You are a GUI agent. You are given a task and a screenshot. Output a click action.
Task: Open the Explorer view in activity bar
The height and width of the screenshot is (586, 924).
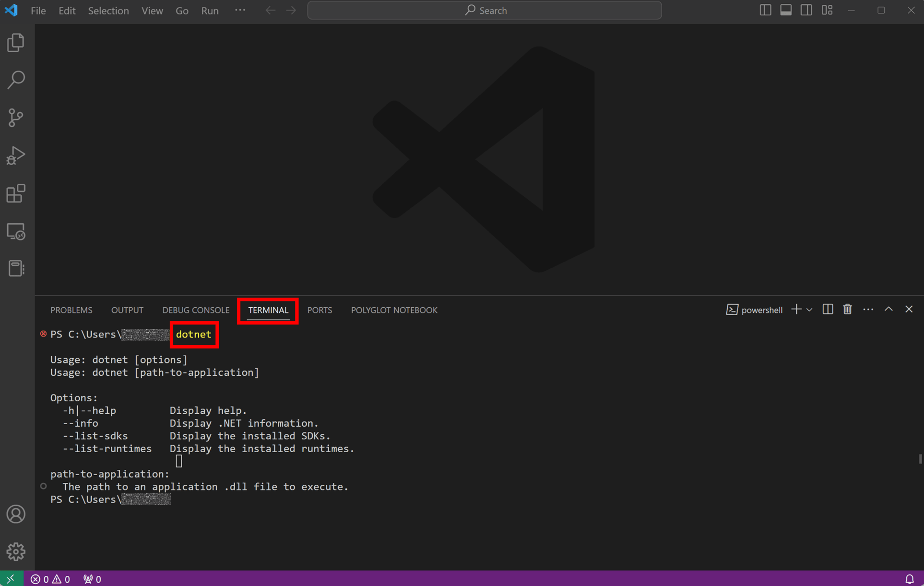pyautogui.click(x=16, y=43)
